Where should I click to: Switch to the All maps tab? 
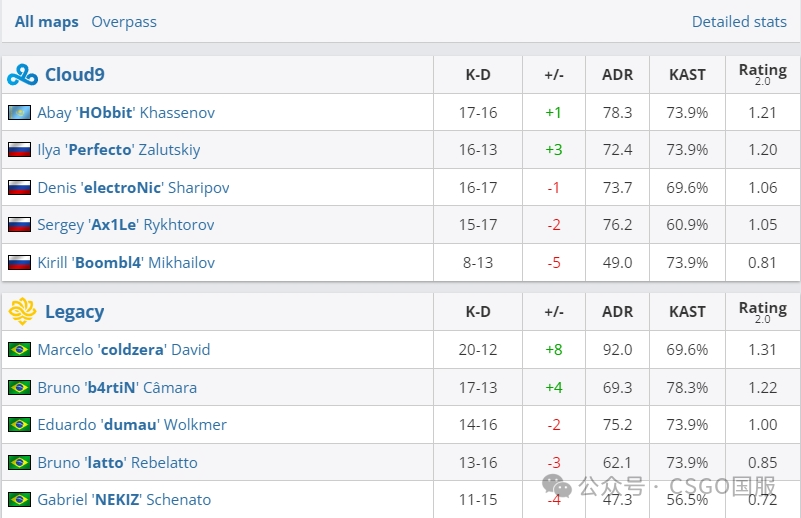pos(46,21)
